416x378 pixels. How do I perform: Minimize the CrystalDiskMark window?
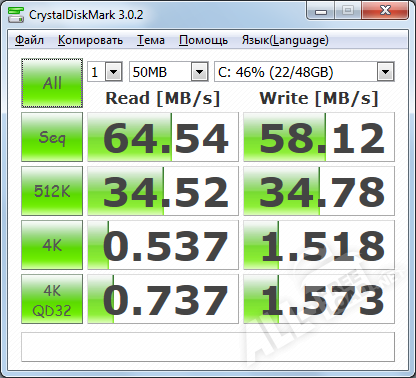(x=321, y=11)
